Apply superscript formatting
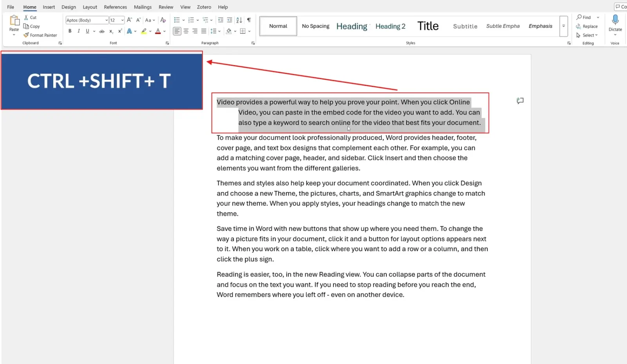This screenshot has height=364, width=627. pos(120,31)
